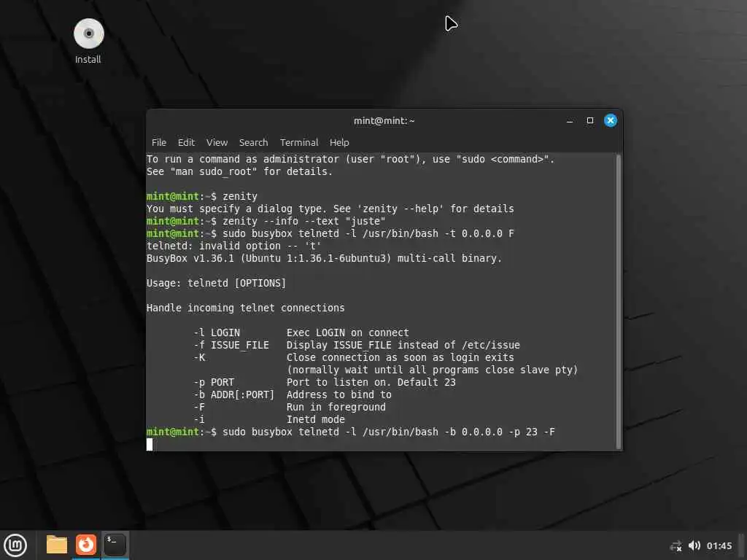Maximize the mint@mint terminal window
The height and width of the screenshot is (560, 747).
tap(590, 121)
